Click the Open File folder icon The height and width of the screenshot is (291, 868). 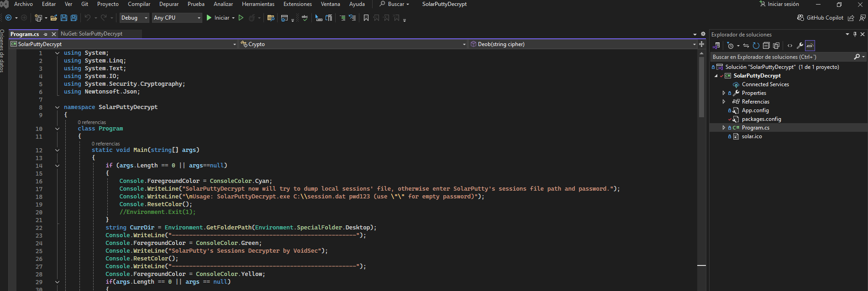click(54, 18)
